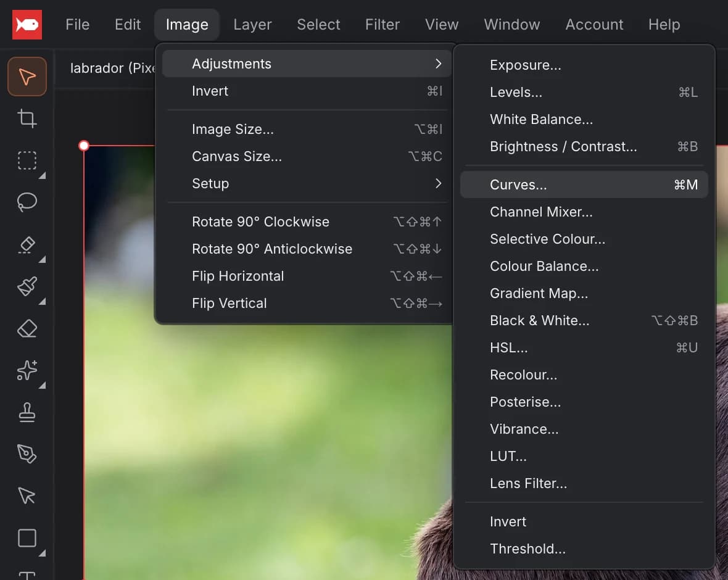The height and width of the screenshot is (580, 728).
Task: Select the Crop tool
Action: 27,118
